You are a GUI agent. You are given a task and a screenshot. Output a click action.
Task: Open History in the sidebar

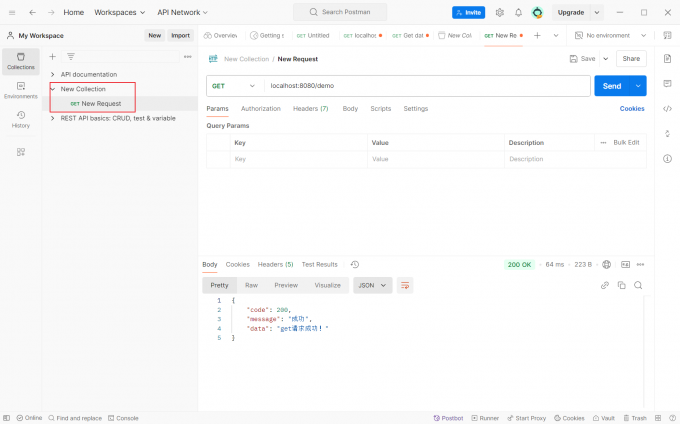pos(21,119)
